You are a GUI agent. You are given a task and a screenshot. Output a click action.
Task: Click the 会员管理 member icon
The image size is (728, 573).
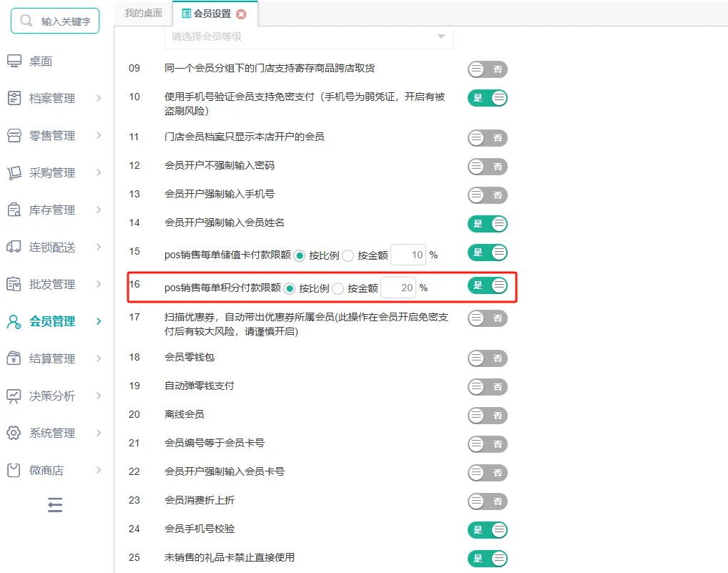(x=14, y=321)
